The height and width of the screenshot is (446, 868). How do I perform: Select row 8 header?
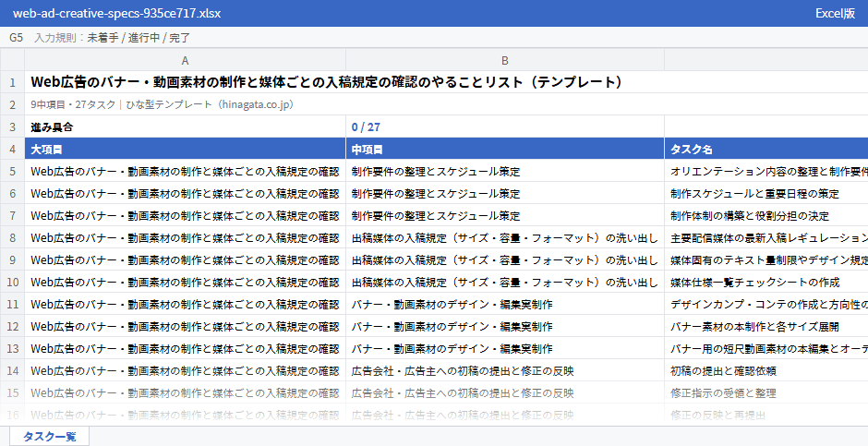(x=12, y=237)
